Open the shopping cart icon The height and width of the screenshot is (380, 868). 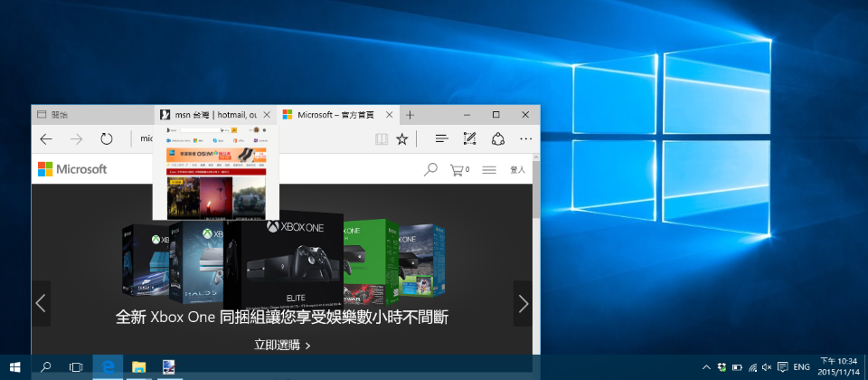click(x=459, y=169)
